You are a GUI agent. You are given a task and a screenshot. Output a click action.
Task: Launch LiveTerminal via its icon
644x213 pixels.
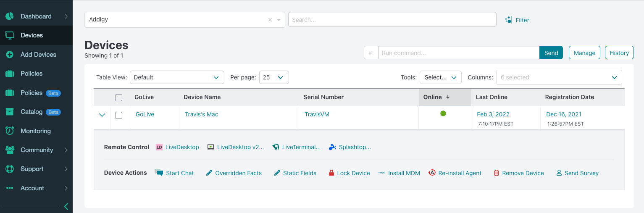(x=276, y=147)
